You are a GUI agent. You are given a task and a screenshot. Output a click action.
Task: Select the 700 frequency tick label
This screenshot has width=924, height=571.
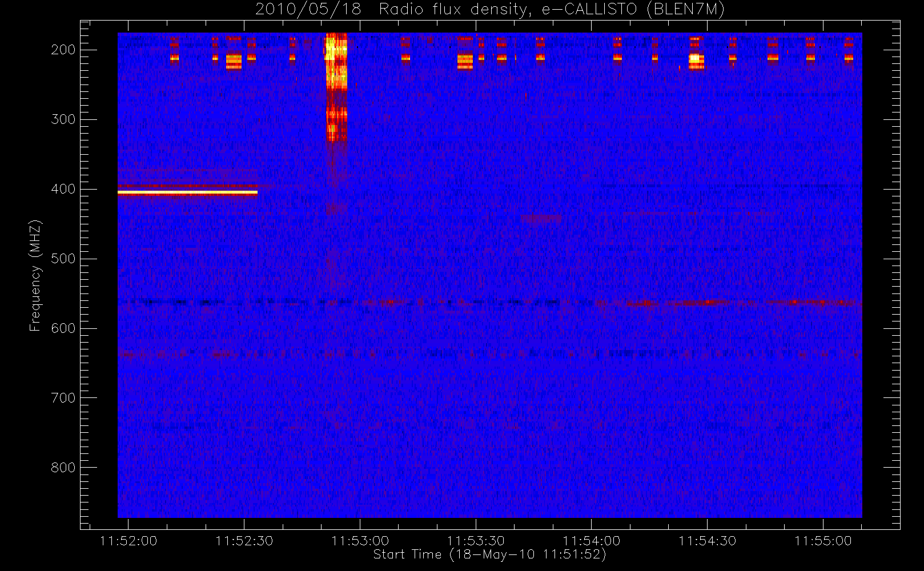63,398
